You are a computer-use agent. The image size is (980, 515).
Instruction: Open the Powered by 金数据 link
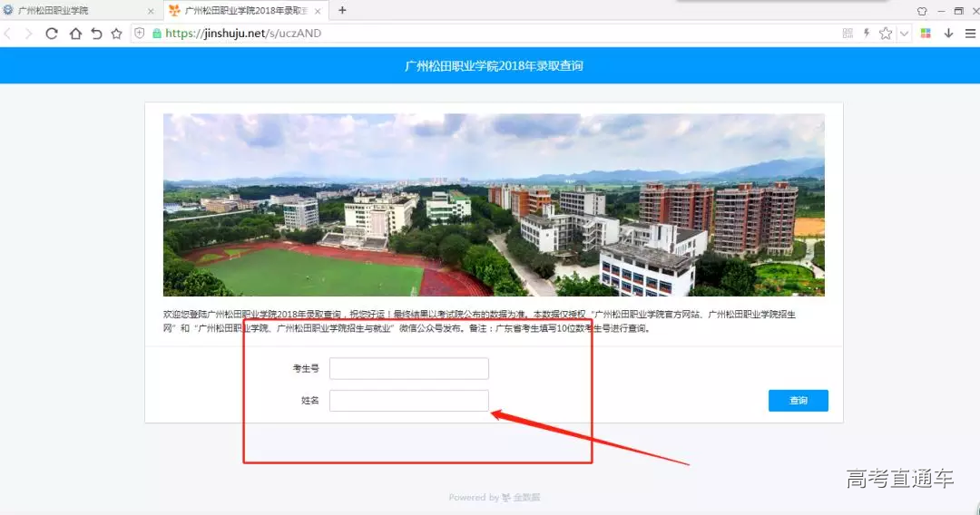[x=495, y=498]
